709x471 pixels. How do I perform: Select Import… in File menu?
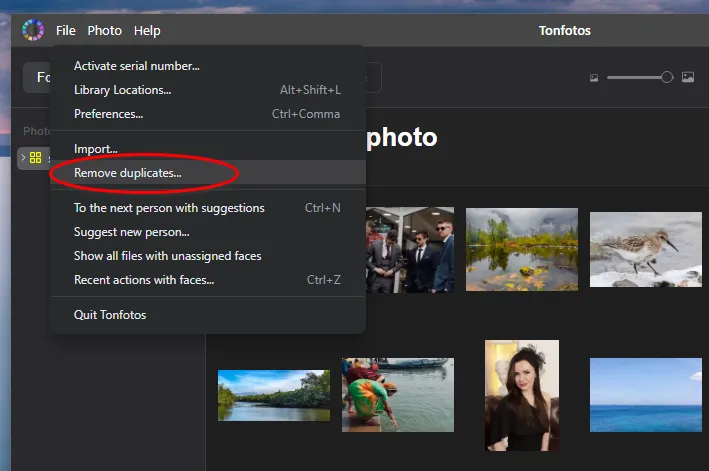208,149
